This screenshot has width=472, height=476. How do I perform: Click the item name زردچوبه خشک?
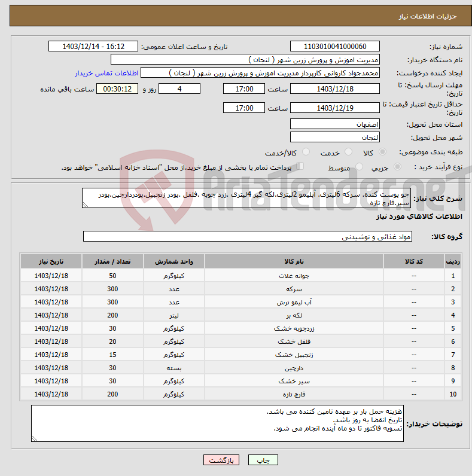[294, 328]
